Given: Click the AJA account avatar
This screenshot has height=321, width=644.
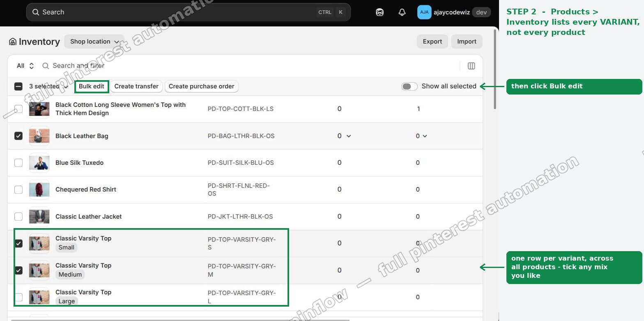Looking at the screenshot, I should coord(424,12).
